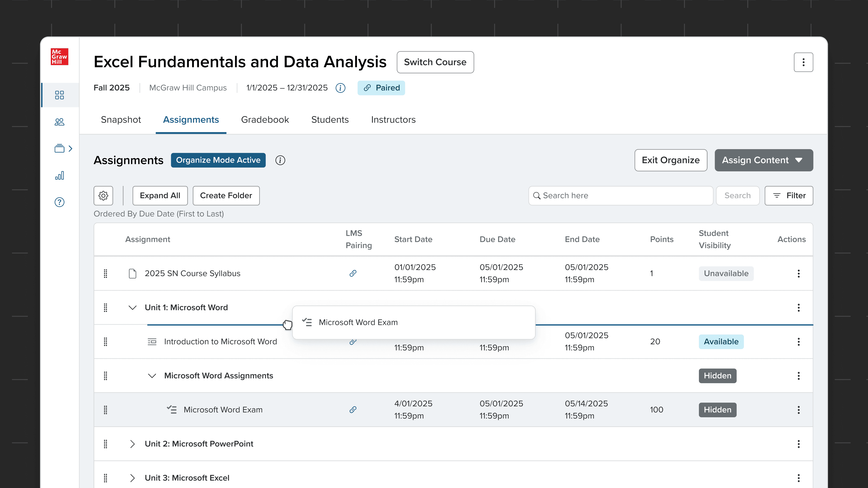
Task: Open the people icon in sidebar
Action: click(x=59, y=122)
